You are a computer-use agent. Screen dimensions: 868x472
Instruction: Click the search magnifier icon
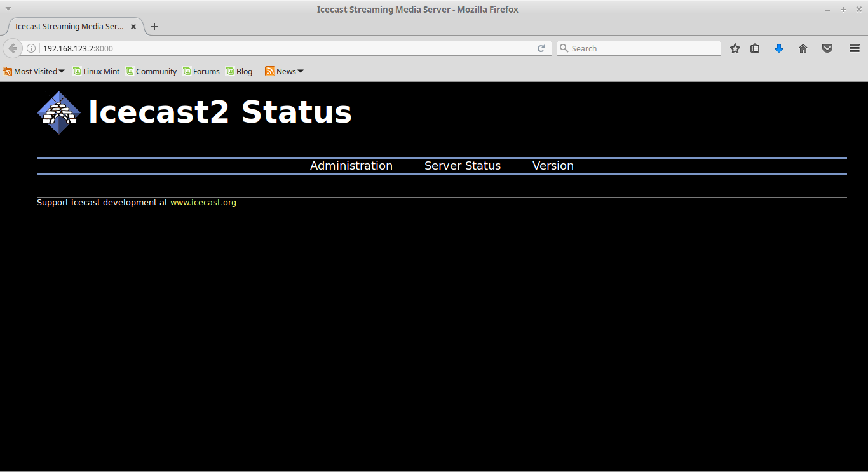click(x=564, y=48)
